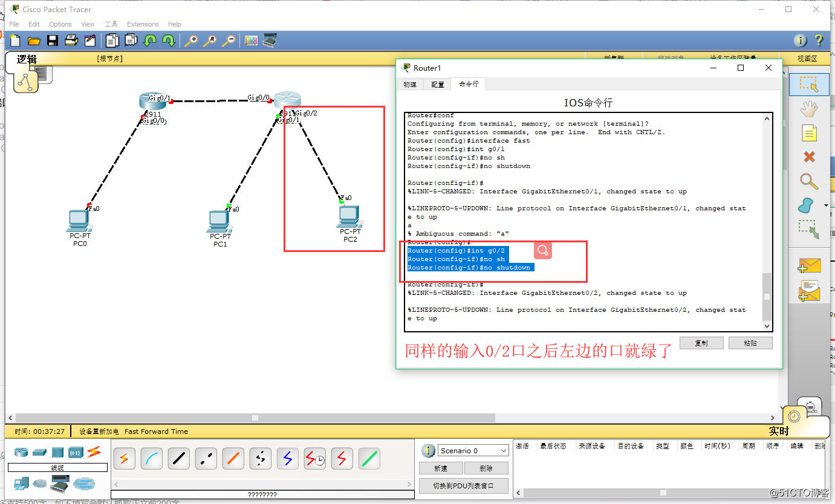Choose the Inspect magnifier tool
Image resolution: width=835 pixels, height=504 pixels.
coord(809,181)
